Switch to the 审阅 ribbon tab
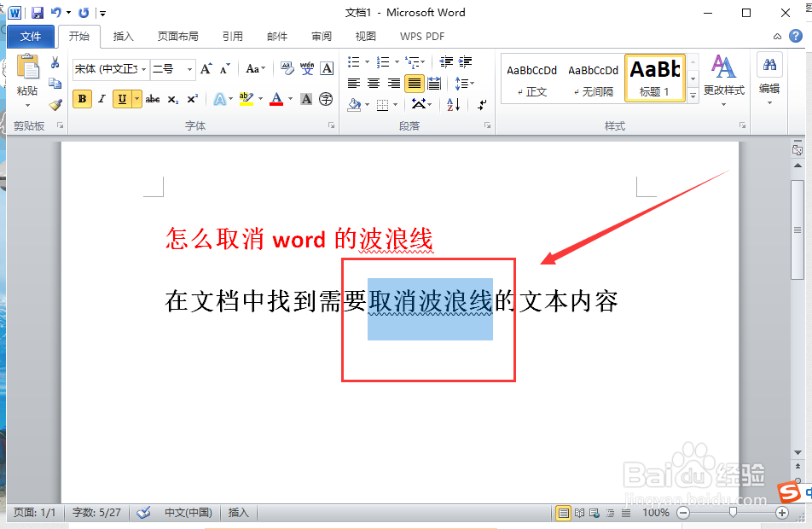The width and height of the screenshot is (812, 529). pyautogui.click(x=322, y=37)
